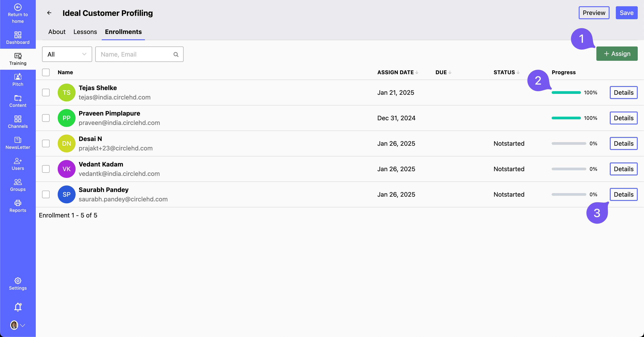Viewport: 644px width, 337px height.
Task: Select the checkbox for Tejas Shelke
Action: coord(46,93)
